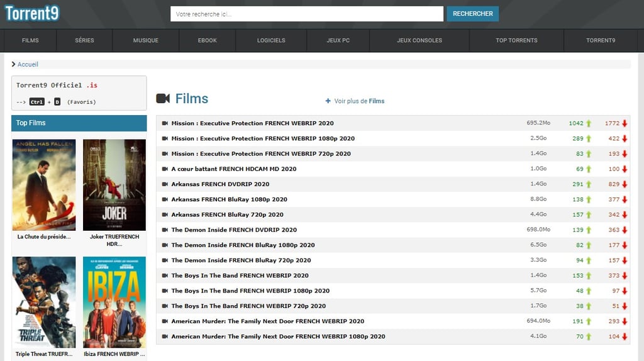Open the JEUX CONSOLES menu

419,40
